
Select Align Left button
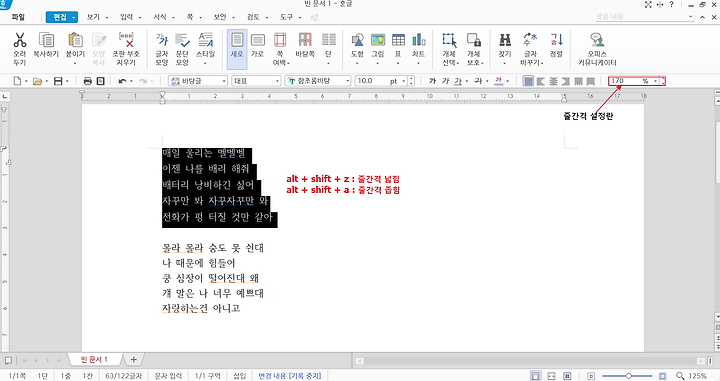541,81
